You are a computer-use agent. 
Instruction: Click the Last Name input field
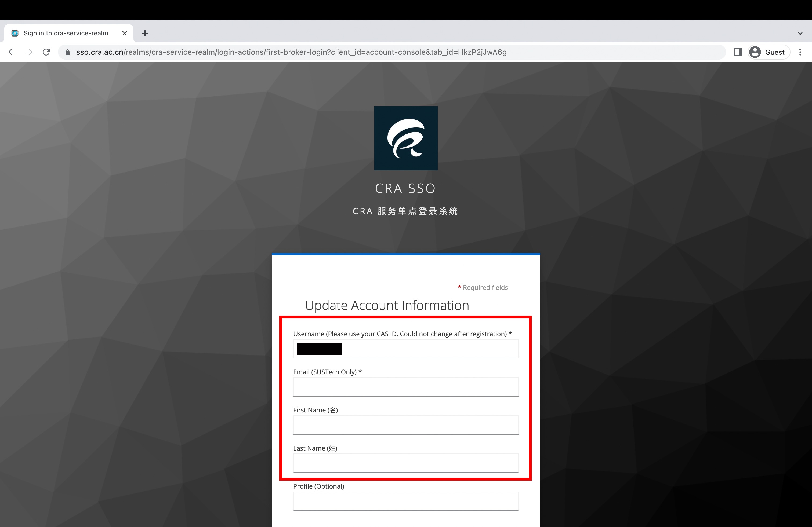[405, 463]
